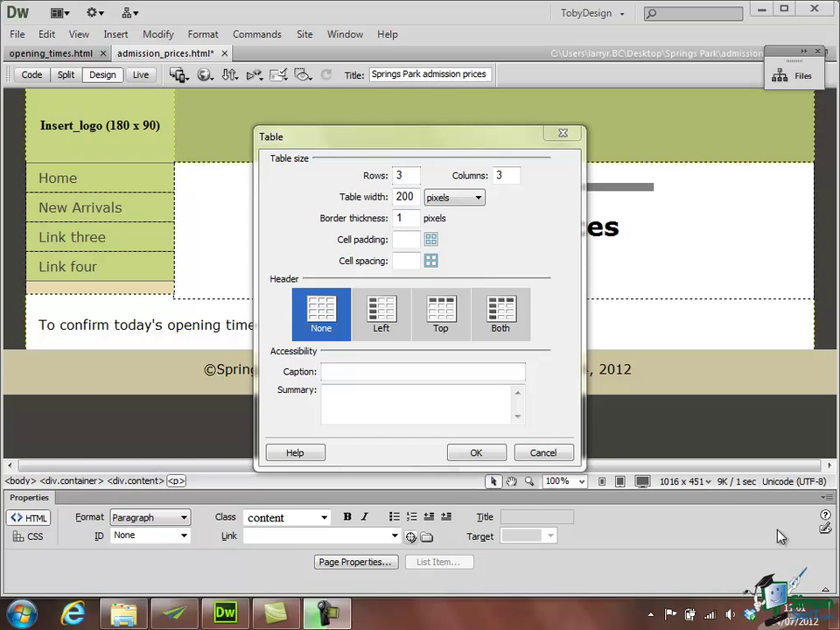Viewport: 840px width, 630px height.
Task: Open the Commands menu
Action: tap(256, 34)
